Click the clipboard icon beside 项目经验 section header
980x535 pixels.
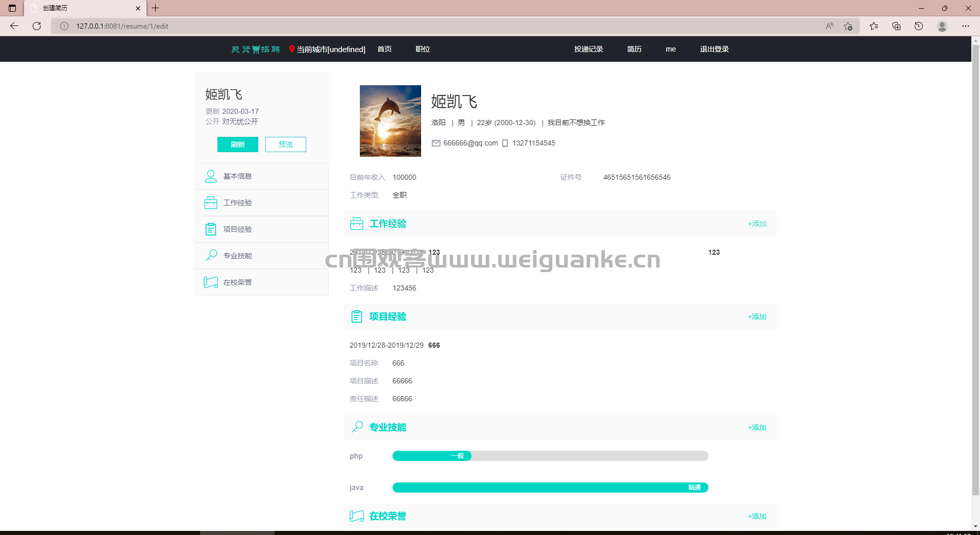(357, 317)
